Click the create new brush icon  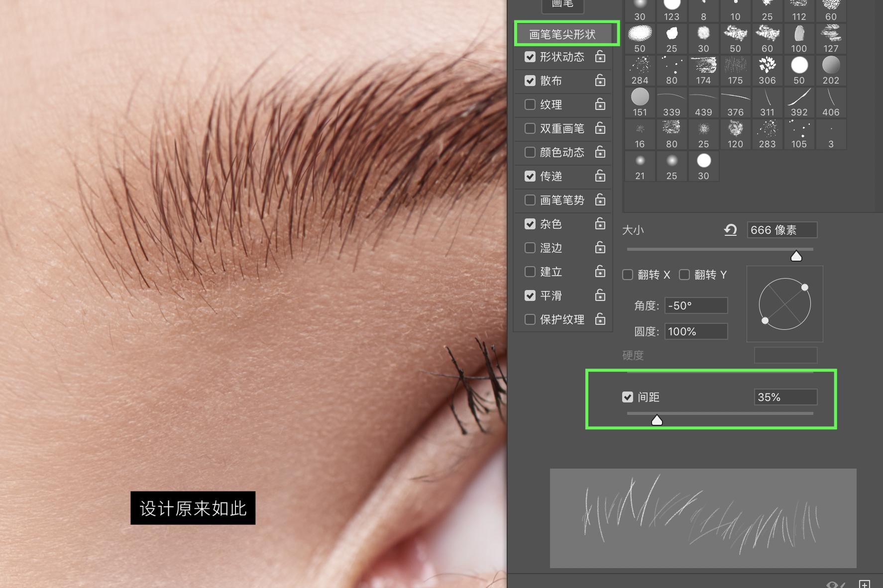tap(864, 584)
